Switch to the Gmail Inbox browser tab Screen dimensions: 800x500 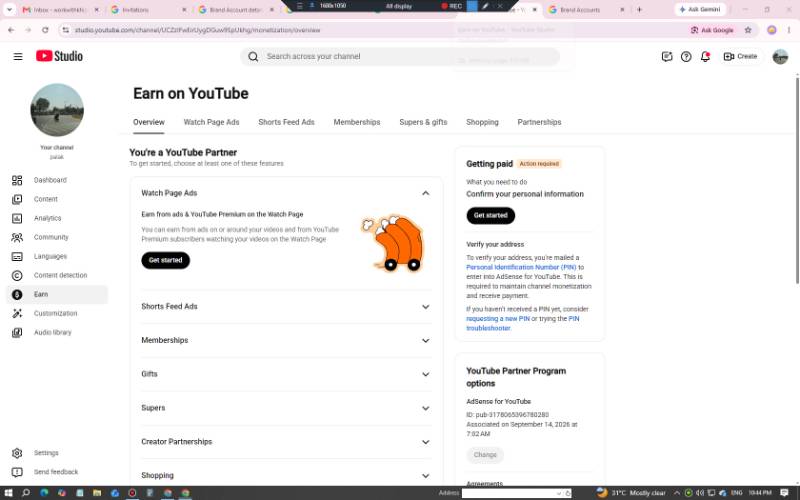(x=60, y=10)
